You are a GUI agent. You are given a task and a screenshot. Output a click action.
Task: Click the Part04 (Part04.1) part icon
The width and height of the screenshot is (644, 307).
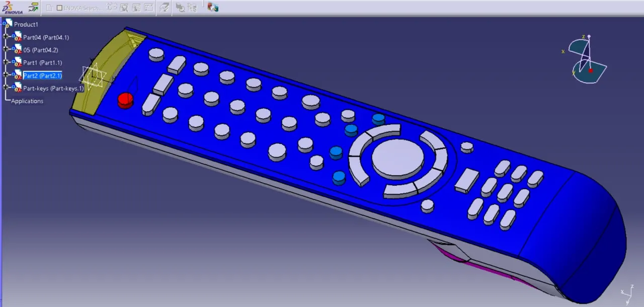pos(17,37)
